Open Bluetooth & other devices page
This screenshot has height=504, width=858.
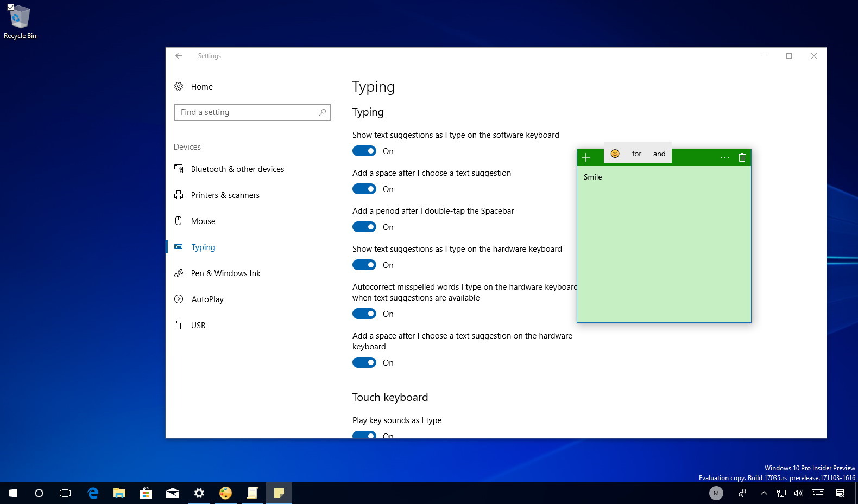(229, 169)
